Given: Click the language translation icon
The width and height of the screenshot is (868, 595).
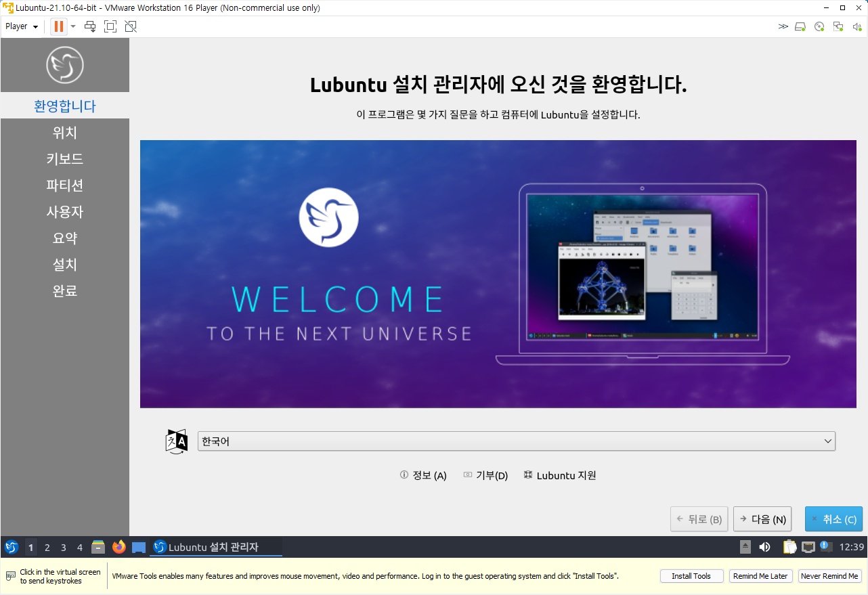Looking at the screenshot, I should coord(177,441).
